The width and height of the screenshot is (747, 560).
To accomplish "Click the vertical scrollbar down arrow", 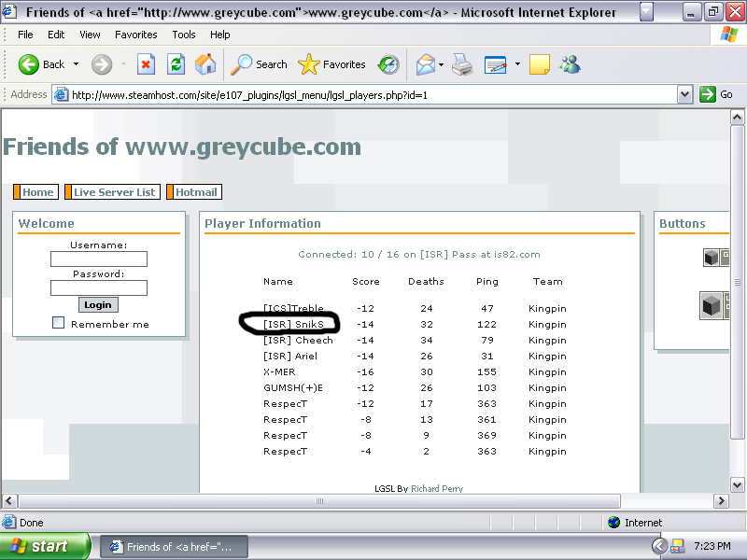I will 737,485.
